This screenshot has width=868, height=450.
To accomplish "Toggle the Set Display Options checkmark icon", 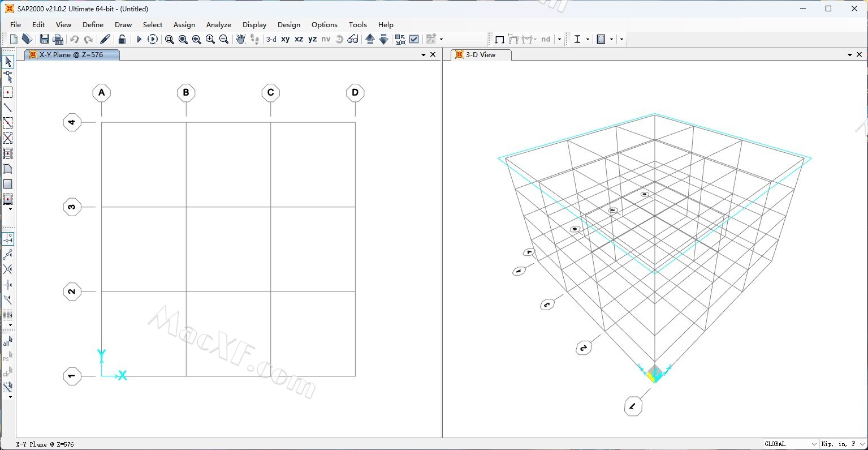I will [x=414, y=39].
